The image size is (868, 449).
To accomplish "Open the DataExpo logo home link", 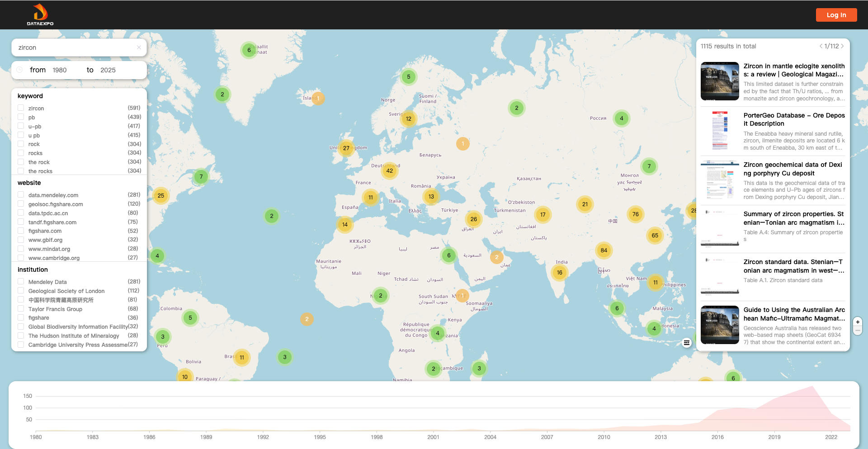I will click(x=40, y=14).
